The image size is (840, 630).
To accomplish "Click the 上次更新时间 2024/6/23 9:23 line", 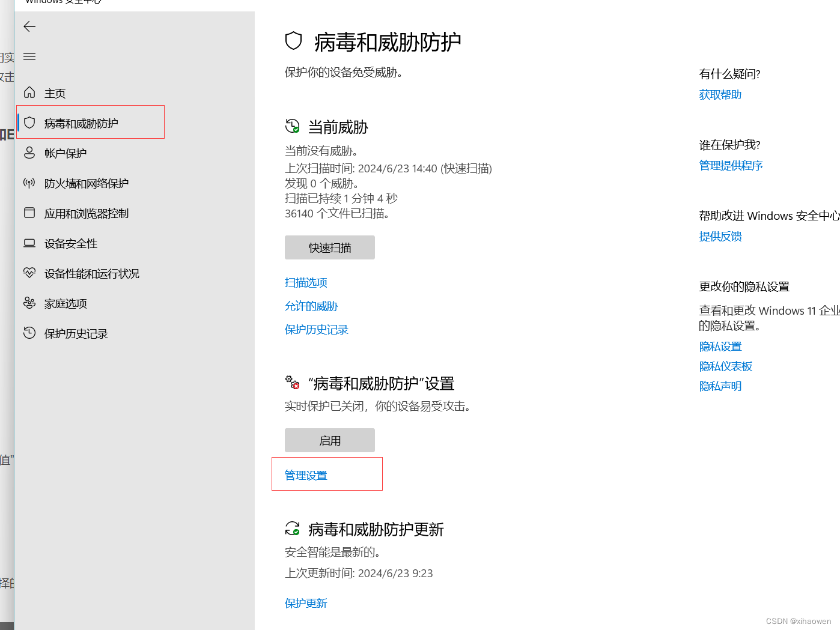I will click(359, 573).
